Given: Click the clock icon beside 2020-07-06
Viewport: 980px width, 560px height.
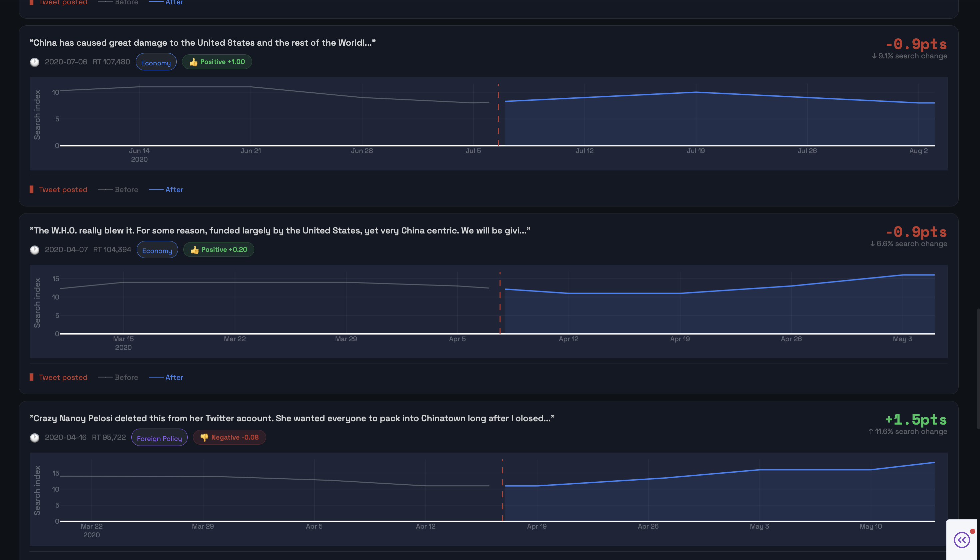Looking at the screenshot, I should (x=35, y=62).
